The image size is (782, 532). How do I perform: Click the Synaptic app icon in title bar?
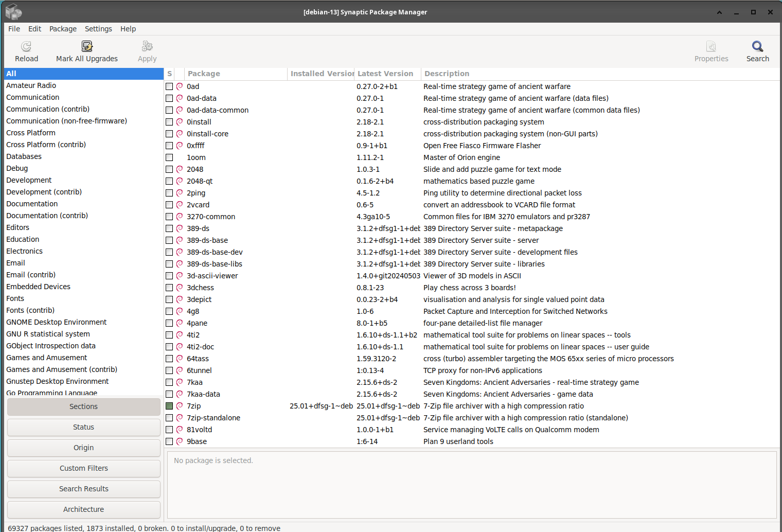click(x=14, y=12)
